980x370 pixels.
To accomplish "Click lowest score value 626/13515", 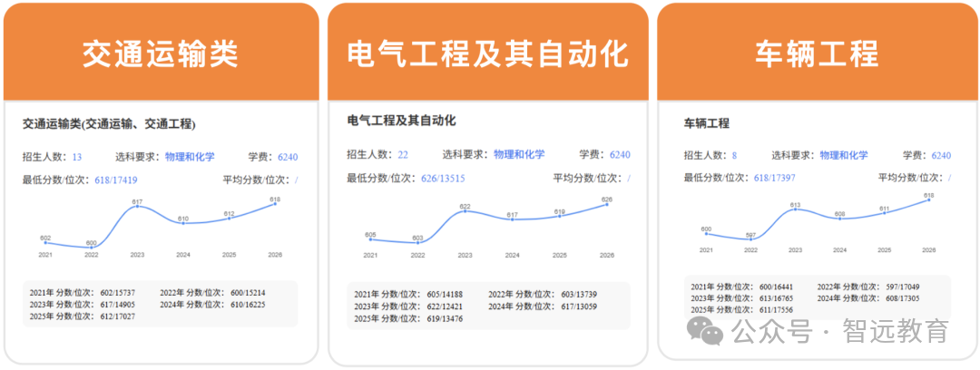I will 443,178.
